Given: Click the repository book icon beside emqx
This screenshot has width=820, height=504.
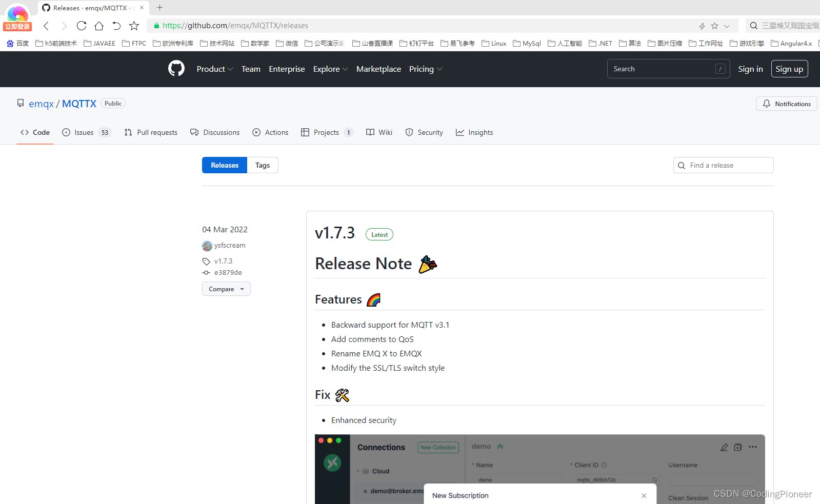Looking at the screenshot, I should pos(21,103).
